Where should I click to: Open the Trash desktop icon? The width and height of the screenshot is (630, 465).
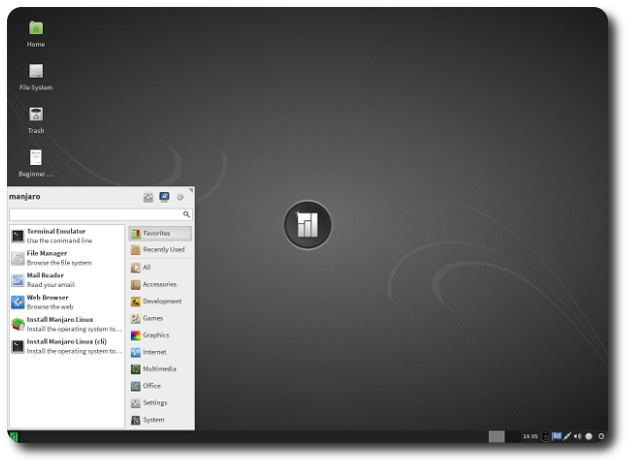click(36, 115)
